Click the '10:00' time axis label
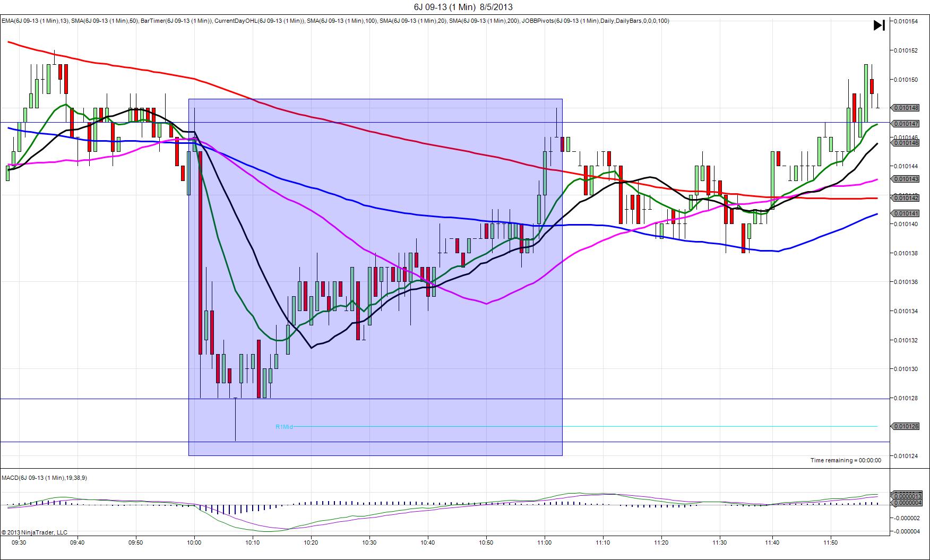 click(194, 542)
